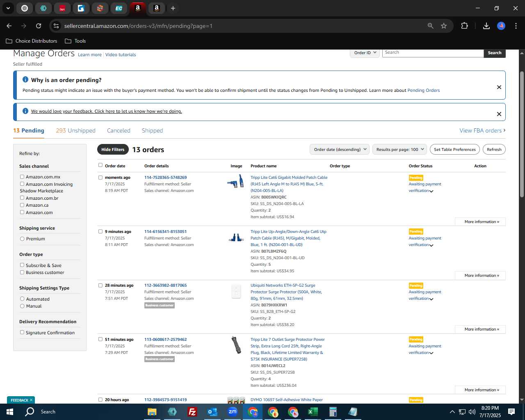Switch to the Shipped orders tab
The height and width of the screenshot is (420, 525).
click(x=152, y=130)
